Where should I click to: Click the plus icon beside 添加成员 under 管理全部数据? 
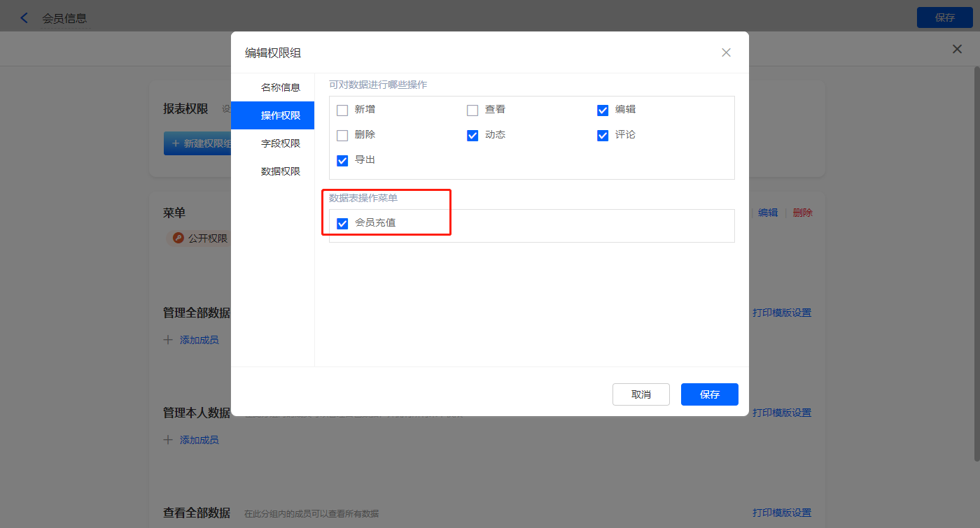(168, 340)
